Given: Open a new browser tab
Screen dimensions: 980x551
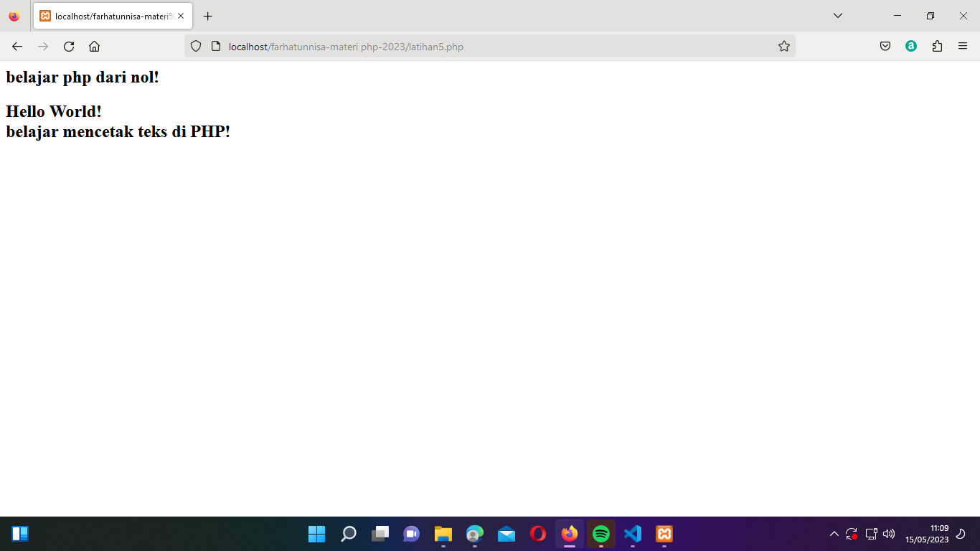Looking at the screenshot, I should (x=208, y=16).
